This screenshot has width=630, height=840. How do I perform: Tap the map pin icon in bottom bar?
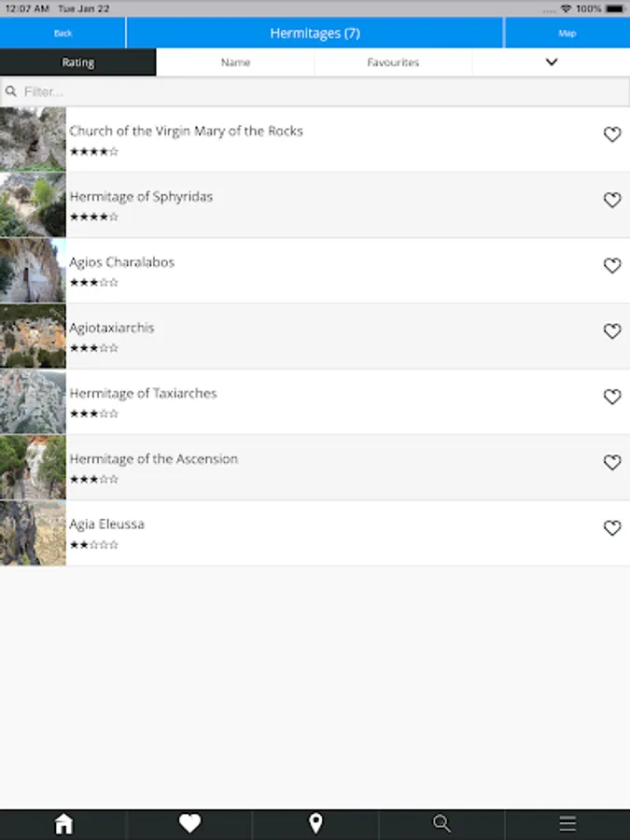(315, 823)
